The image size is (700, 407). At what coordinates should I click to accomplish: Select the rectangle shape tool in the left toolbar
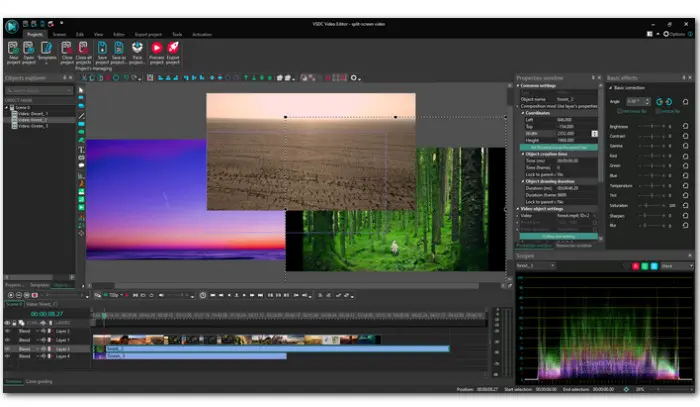81,124
